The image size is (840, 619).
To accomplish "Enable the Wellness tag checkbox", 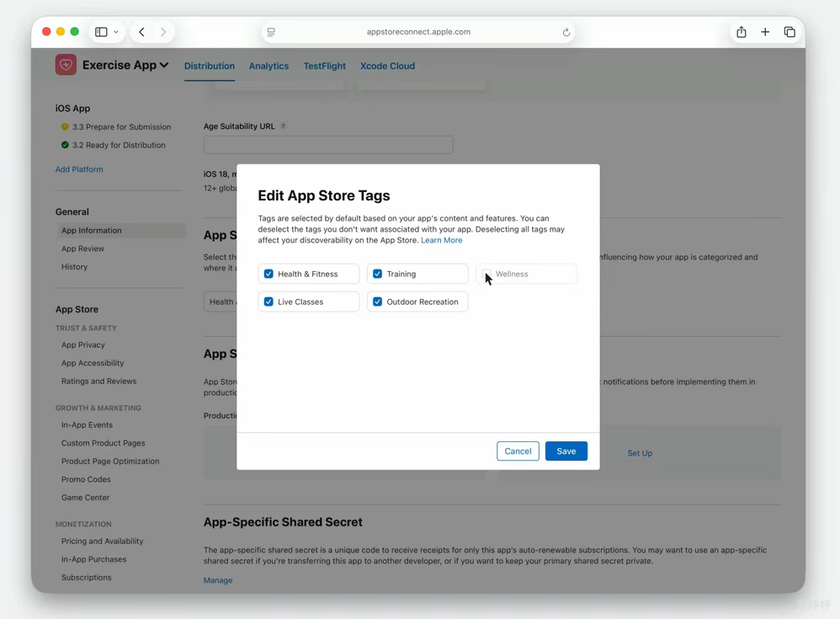I will point(486,274).
